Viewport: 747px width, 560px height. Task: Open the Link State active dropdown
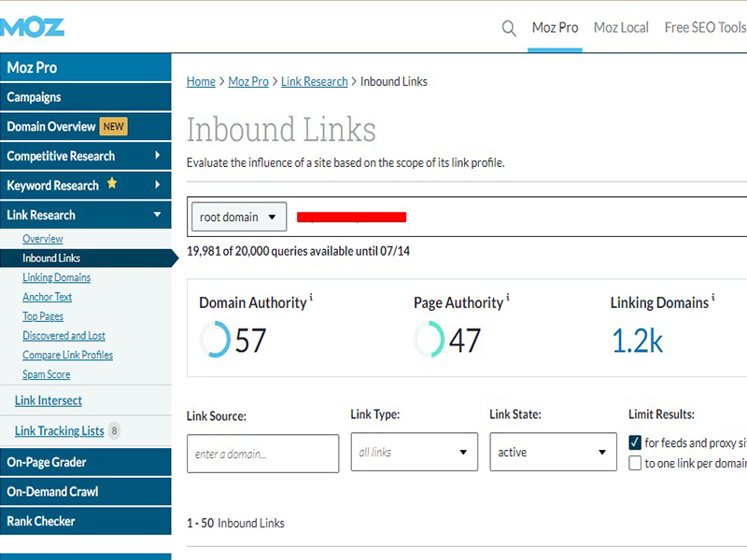click(553, 453)
